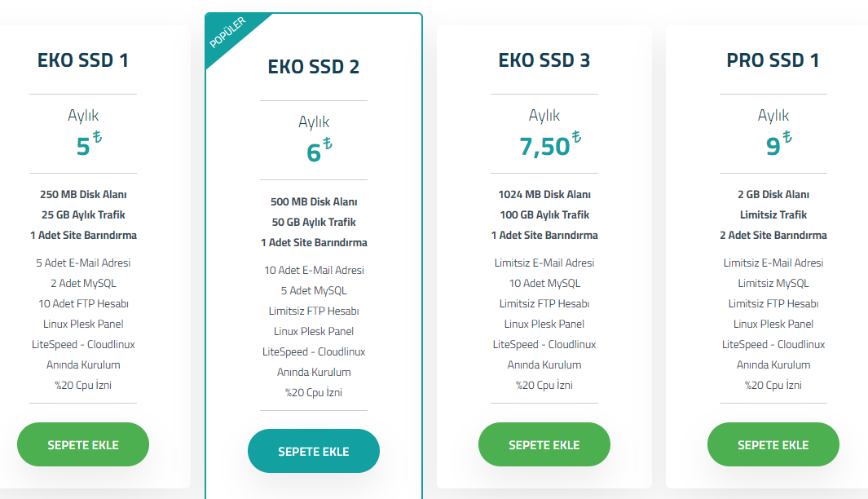Click the 1024 MB Disk Alanı feature
Viewport: 868px width, 499px height.
[544, 194]
